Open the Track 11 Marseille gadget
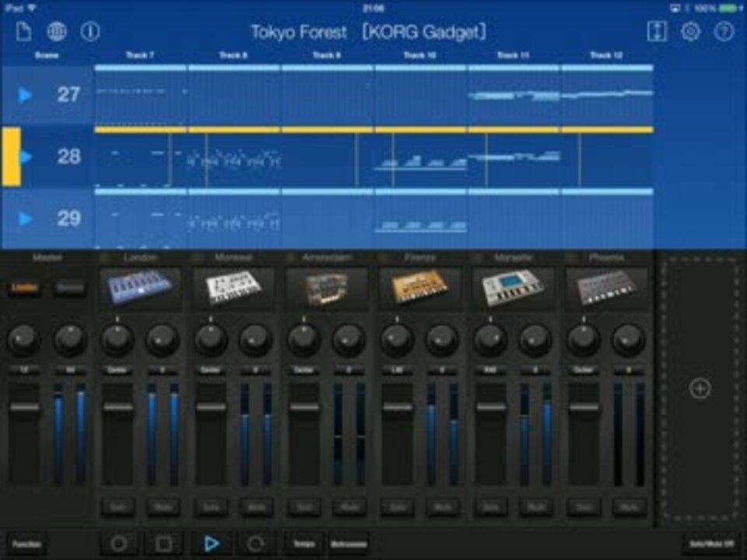The image size is (747, 560). click(514, 289)
